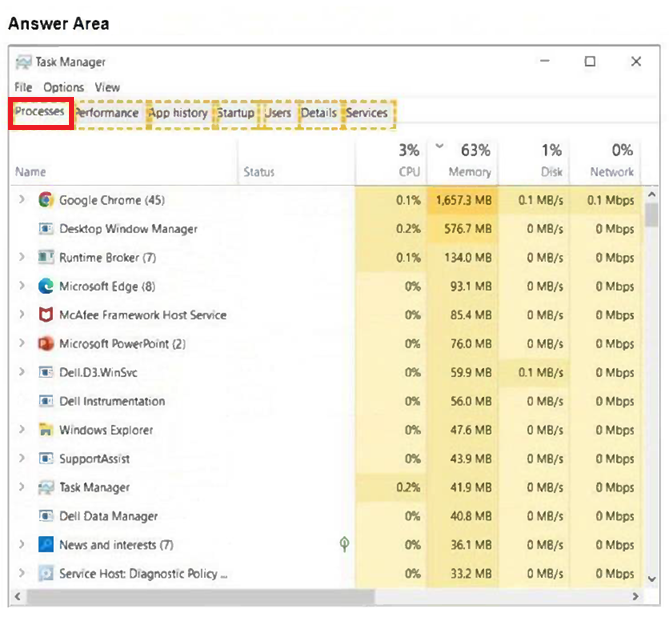Click the Microsoft Edge process icon
This screenshot has width=669, height=617.
[46, 286]
